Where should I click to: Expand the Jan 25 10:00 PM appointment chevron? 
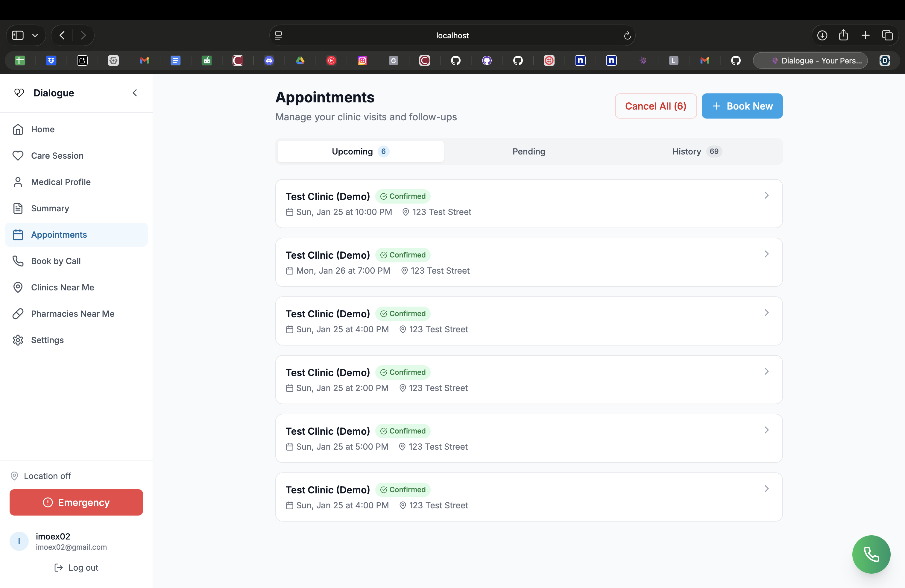[x=766, y=195]
